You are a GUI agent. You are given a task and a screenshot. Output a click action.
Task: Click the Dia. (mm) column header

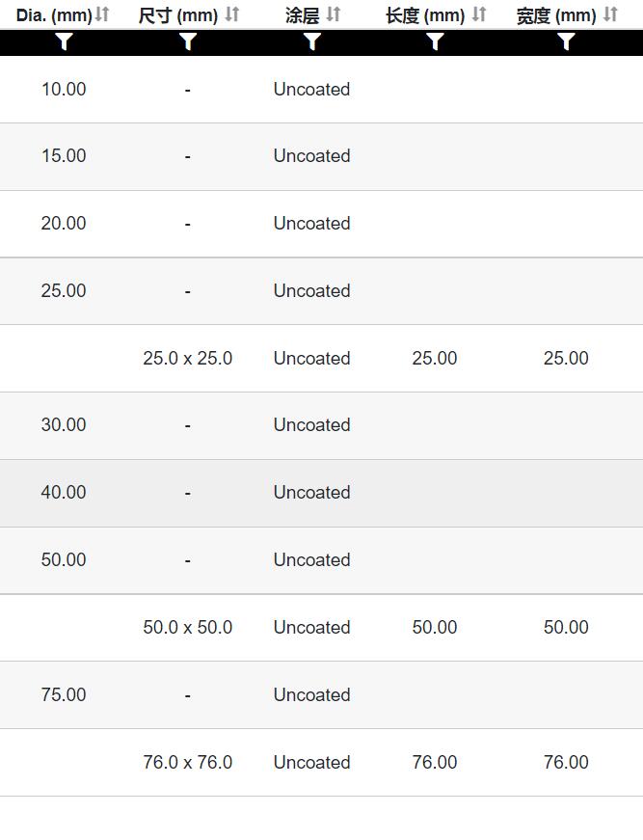tap(54, 15)
